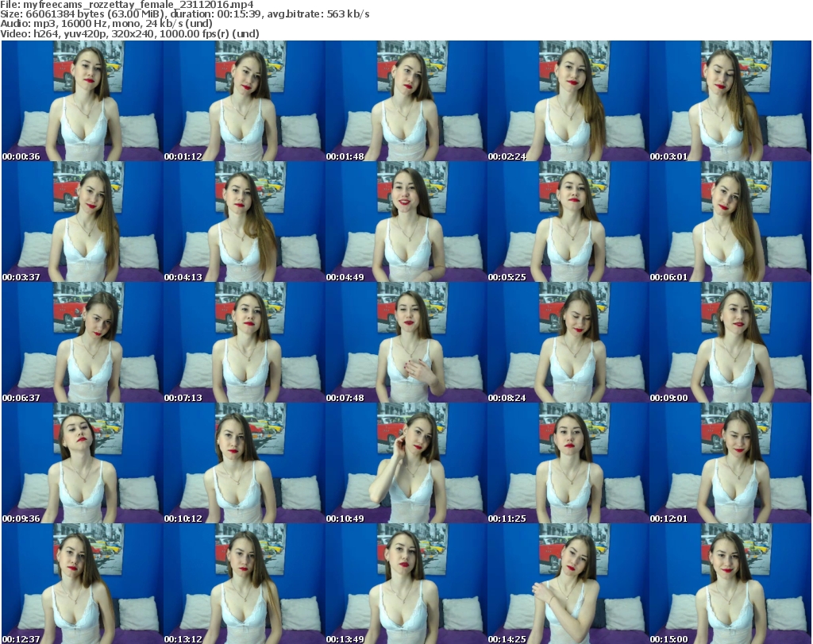Click the File name text line
This screenshot has width=813, height=644.
[127, 5]
